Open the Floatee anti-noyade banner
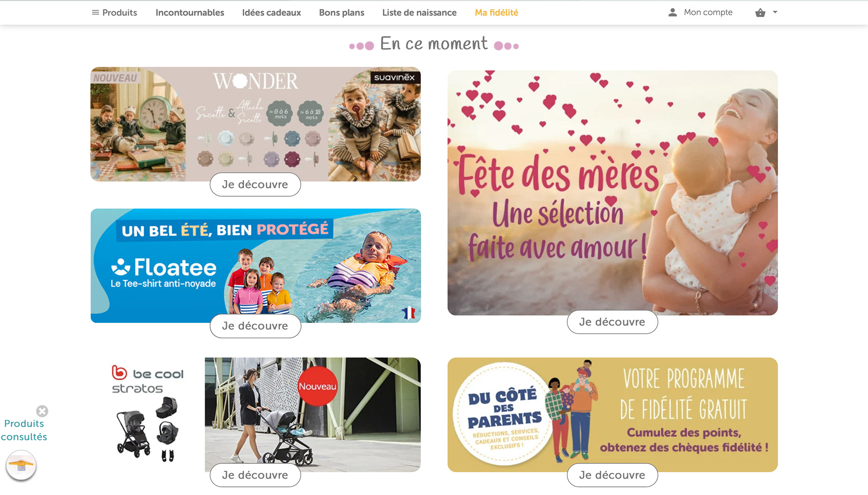 click(255, 265)
